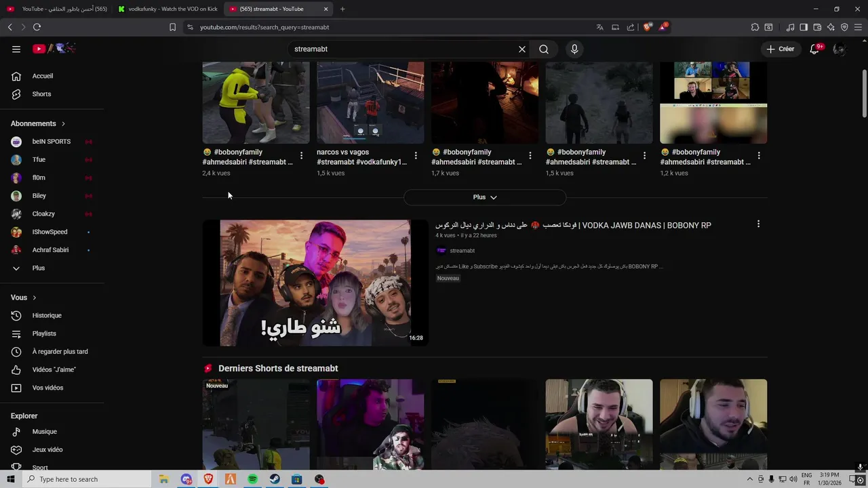This screenshot has width=868, height=488.
Task: Open the beIN SPORTS subscription
Action: point(52,142)
